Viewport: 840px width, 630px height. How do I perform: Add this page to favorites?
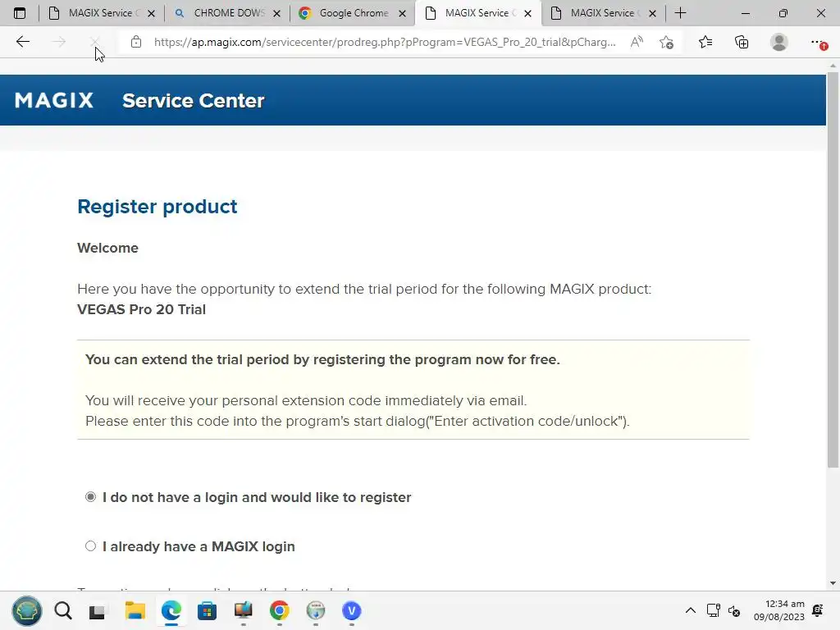pyautogui.click(x=666, y=42)
